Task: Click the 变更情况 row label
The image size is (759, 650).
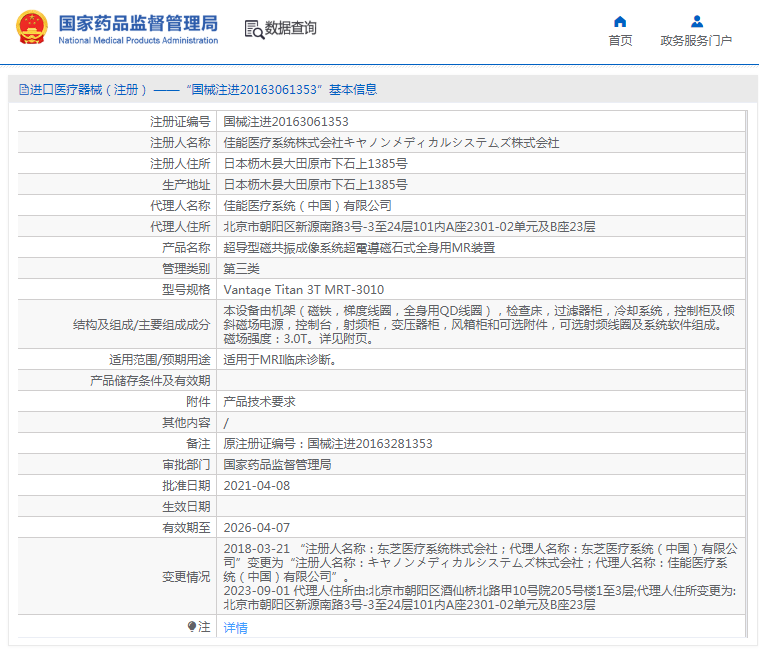Action: pyautogui.click(x=186, y=576)
